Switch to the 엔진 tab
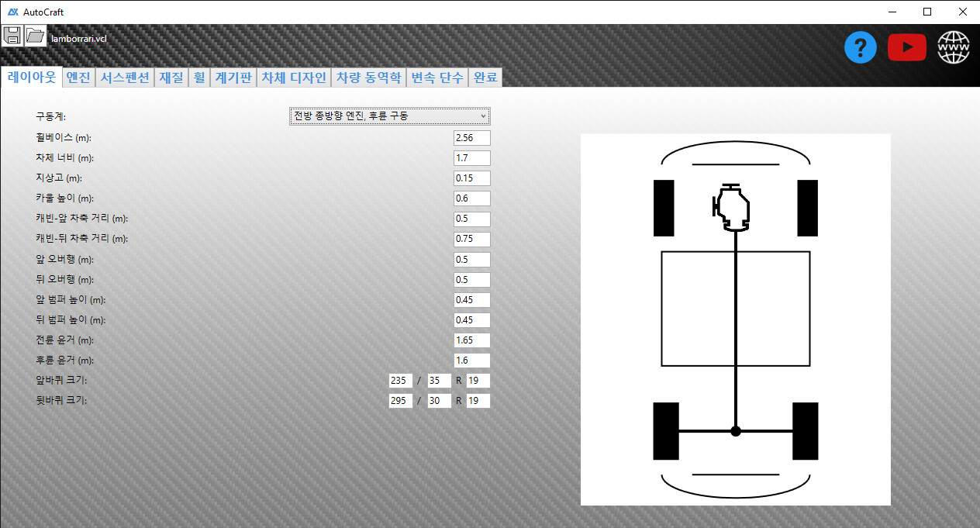 pyautogui.click(x=78, y=78)
